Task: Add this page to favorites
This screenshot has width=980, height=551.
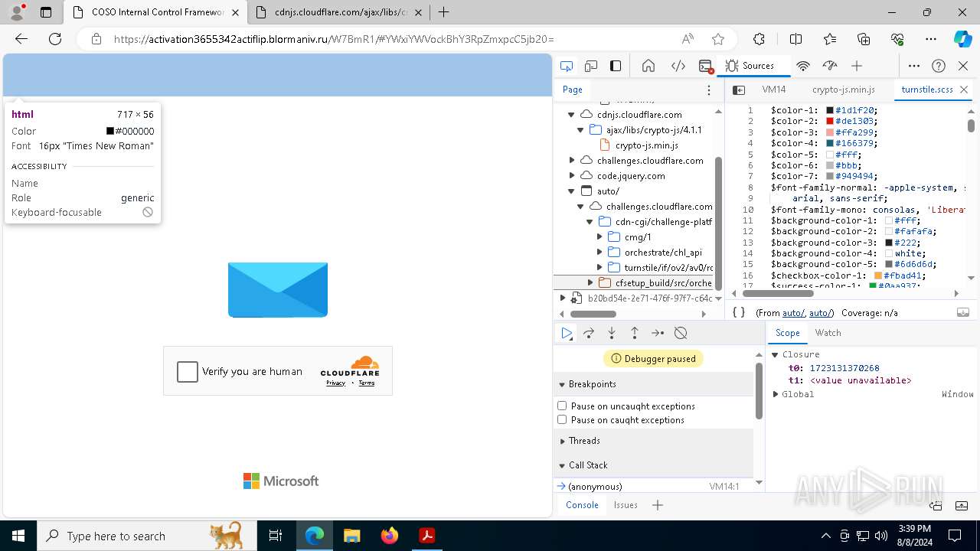Action: (x=717, y=39)
